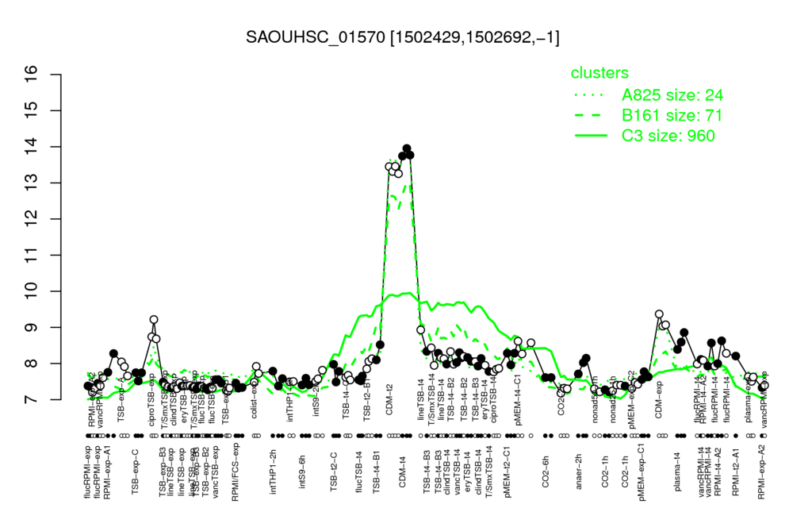
Task: Click the 'pMEM-t4-C1' x-axis label
Action: coord(518,400)
